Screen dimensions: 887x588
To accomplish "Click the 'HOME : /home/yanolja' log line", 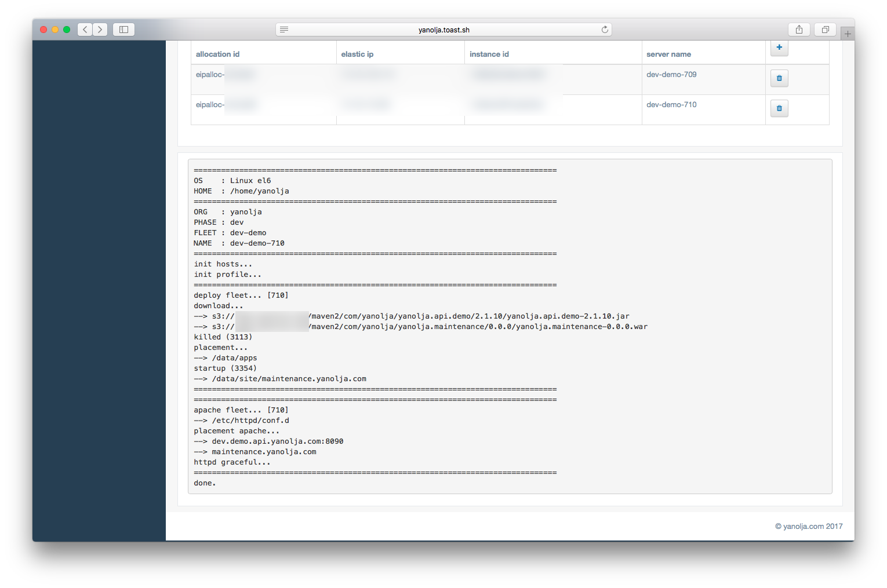I will (241, 191).
